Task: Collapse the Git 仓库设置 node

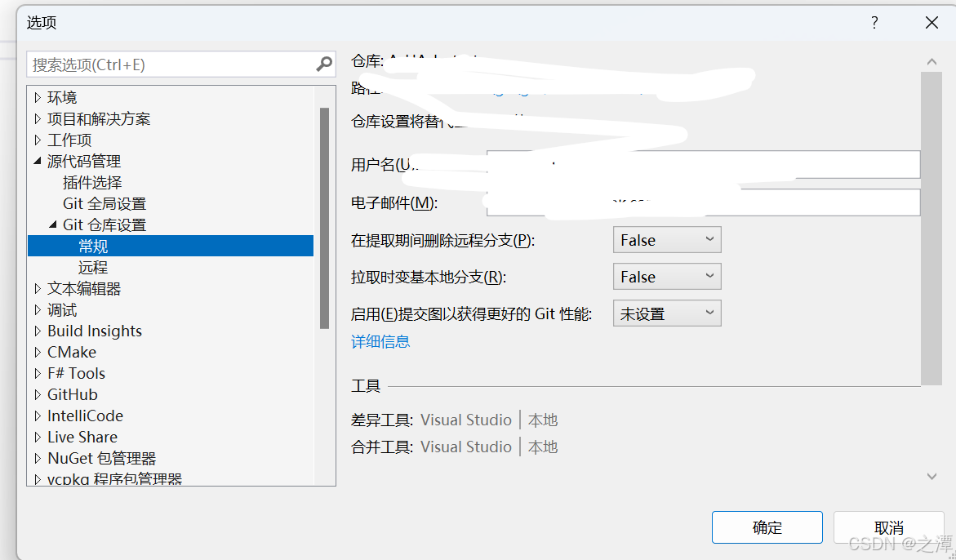Action: pyautogui.click(x=53, y=224)
